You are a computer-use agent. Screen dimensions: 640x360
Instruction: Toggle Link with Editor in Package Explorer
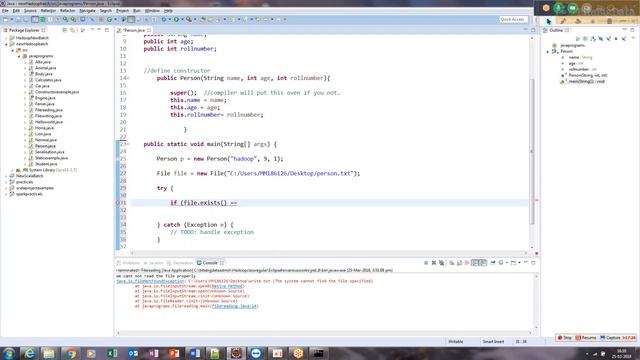tap(72, 30)
